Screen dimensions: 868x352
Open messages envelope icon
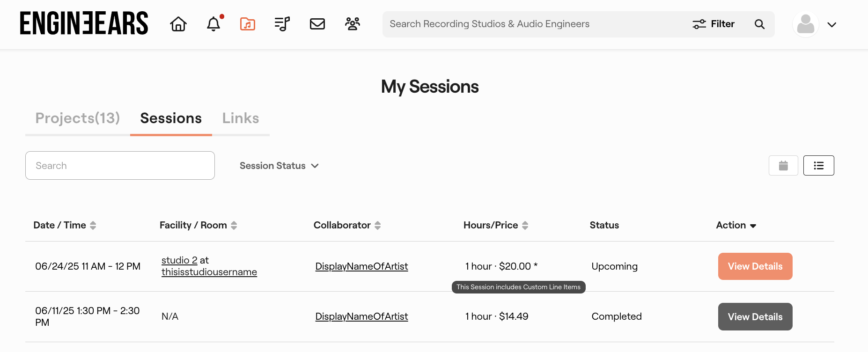click(317, 24)
